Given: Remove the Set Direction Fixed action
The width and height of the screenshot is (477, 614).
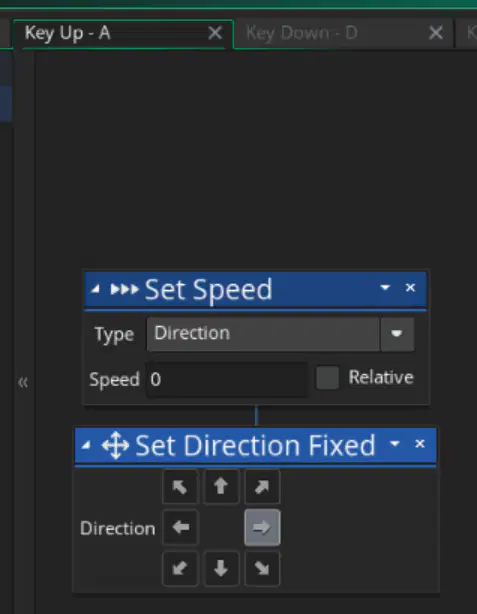Looking at the screenshot, I should click(420, 444).
